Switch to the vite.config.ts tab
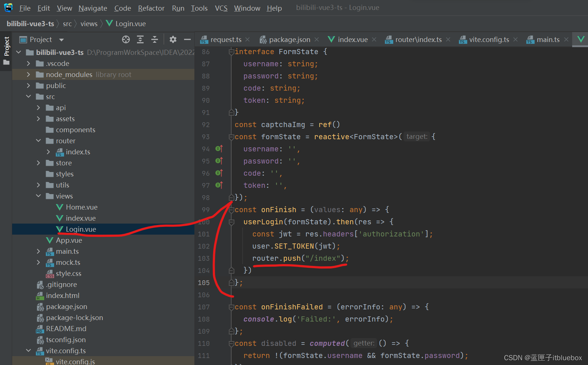588x365 pixels. [x=489, y=39]
